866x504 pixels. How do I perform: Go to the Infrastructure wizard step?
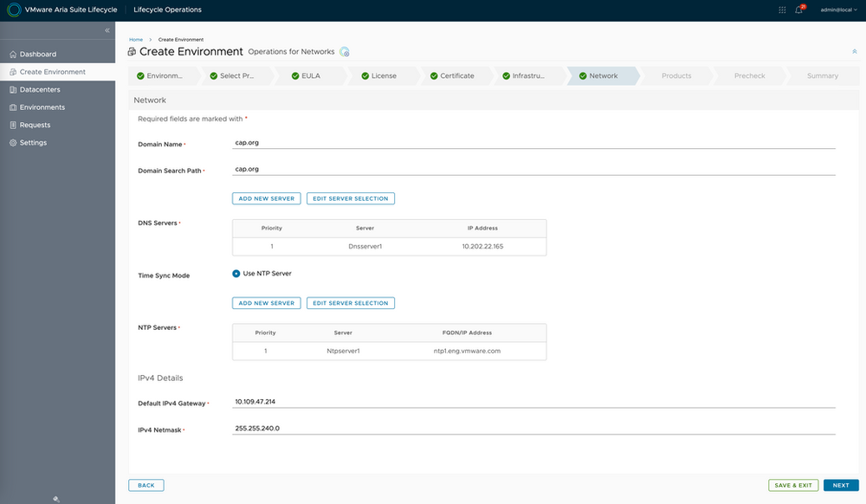tap(529, 75)
